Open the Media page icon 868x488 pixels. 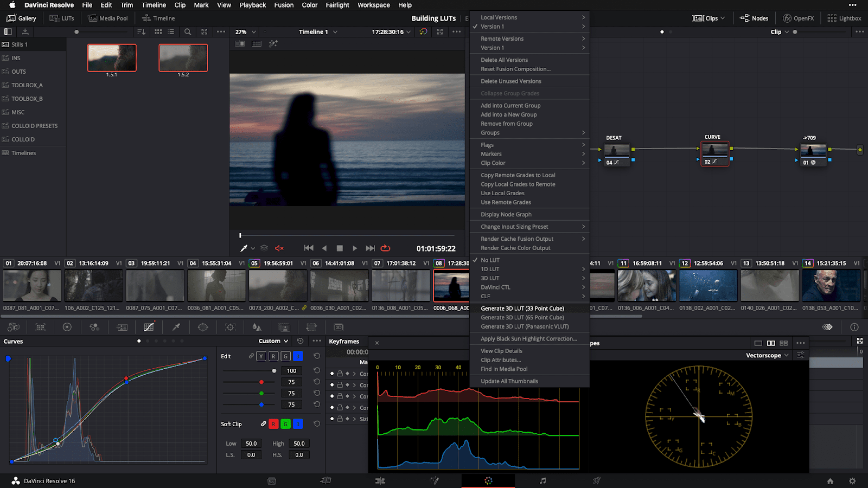[x=271, y=480]
